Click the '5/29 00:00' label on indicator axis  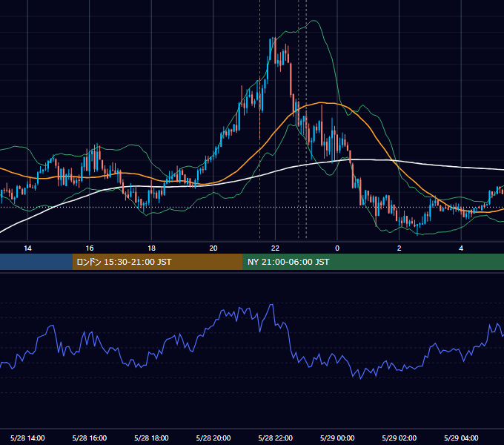337,438
